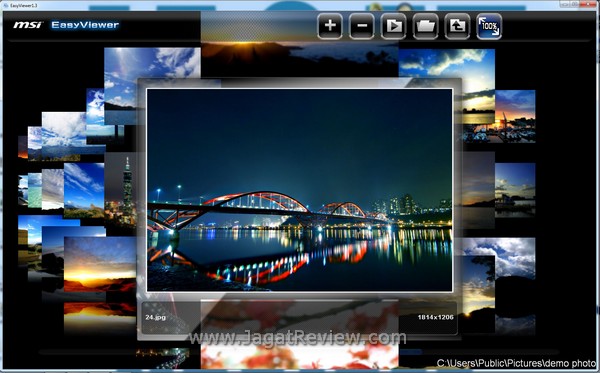Open the folder browse button
The width and height of the screenshot is (600, 373).
click(x=425, y=26)
